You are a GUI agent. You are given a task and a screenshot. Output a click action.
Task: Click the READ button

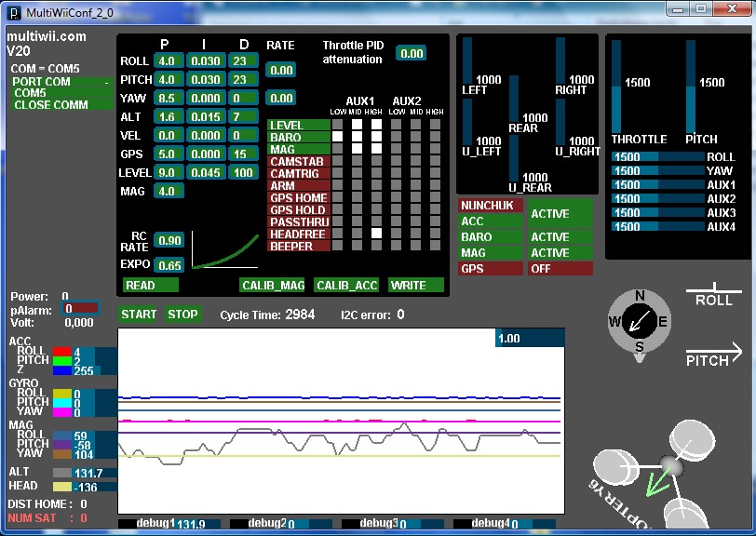pyautogui.click(x=151, y=286)
